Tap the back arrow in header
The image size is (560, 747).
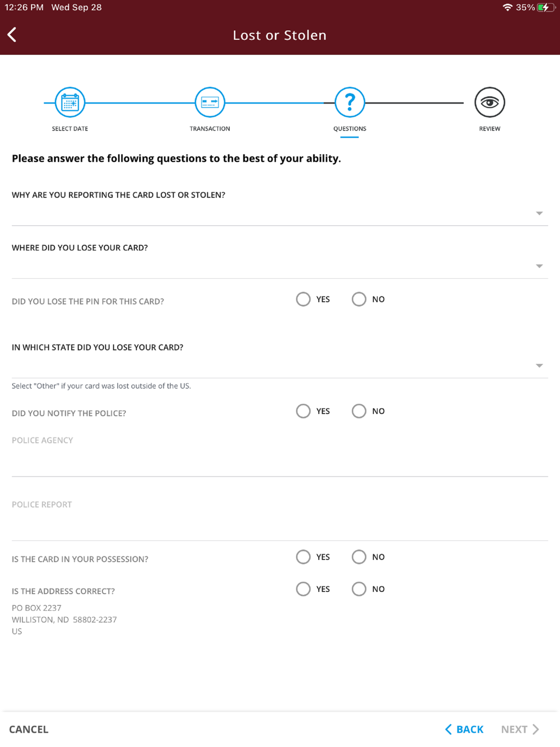12,35
